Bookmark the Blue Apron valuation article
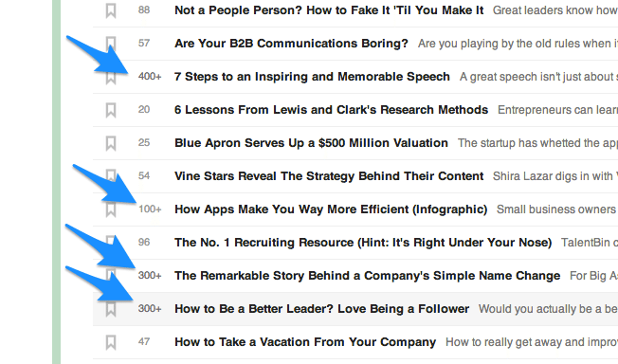 [x=111, y=143]
